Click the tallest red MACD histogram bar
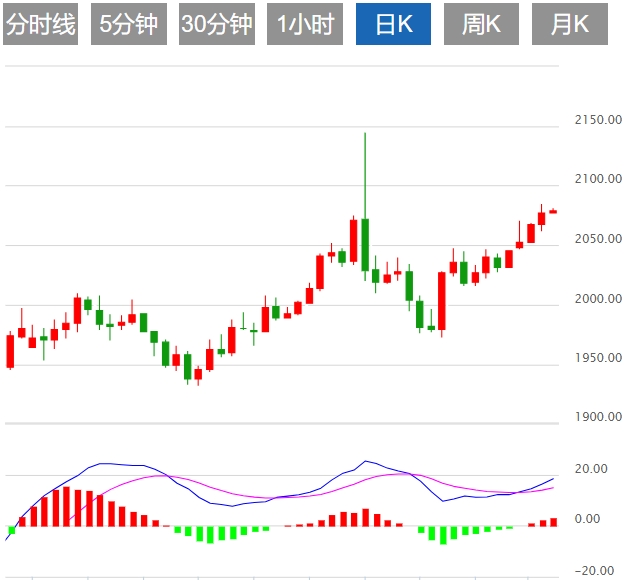Viewport: 630px width, 580px height. click(x=66, y=507)
